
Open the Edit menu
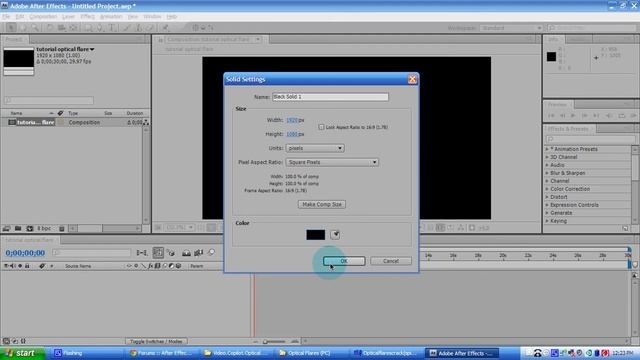20,17
